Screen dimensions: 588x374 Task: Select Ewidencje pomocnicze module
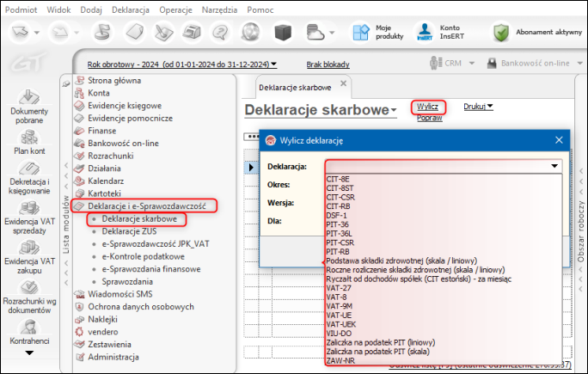point(130,119)
